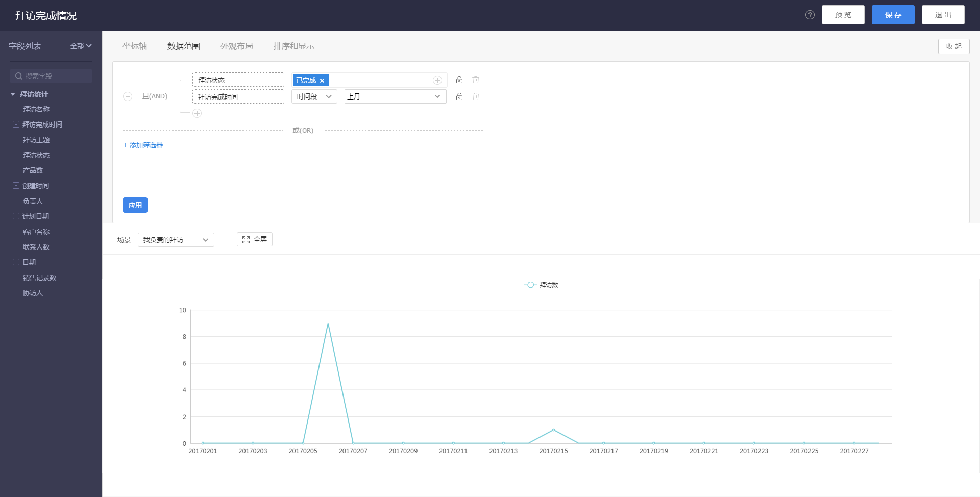Expand the 日期 field node

(x=16, y=262)
